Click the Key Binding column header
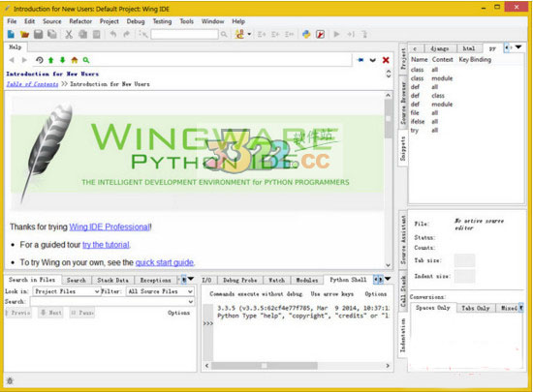The image size is (533, 392). point(475,60)
